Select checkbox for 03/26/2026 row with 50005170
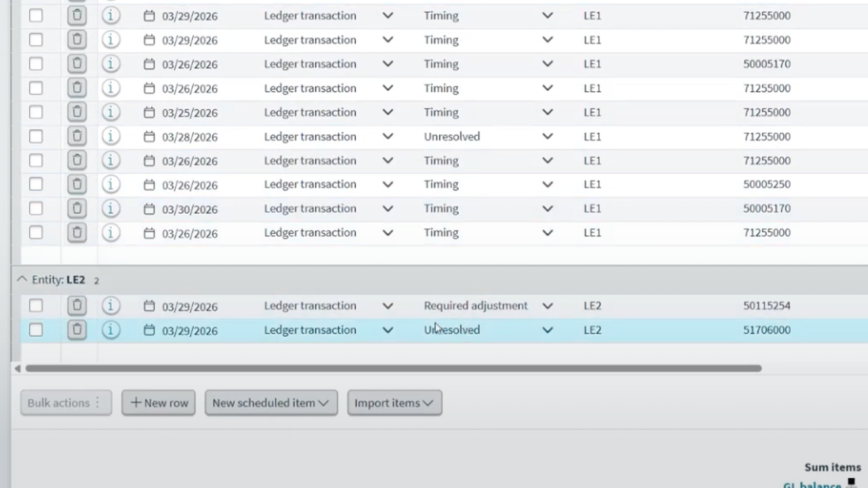The width and height of the screenshot is (868, 488). tap(36, 64)
